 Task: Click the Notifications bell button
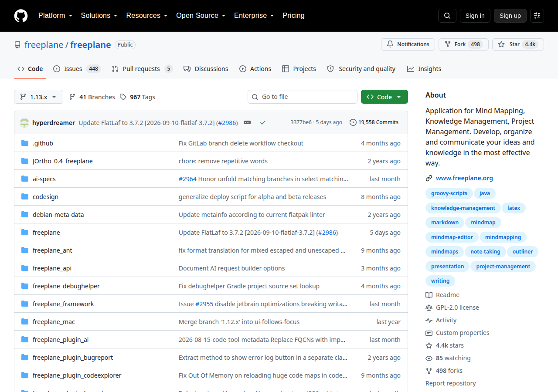tap(408, 44)
